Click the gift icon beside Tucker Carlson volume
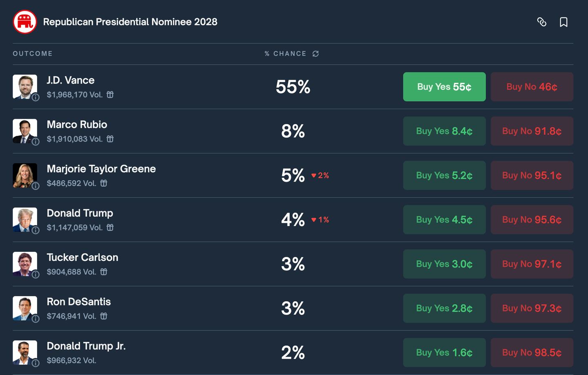The height and width of the screenshot is (375, 588). [x=104, y=272]
